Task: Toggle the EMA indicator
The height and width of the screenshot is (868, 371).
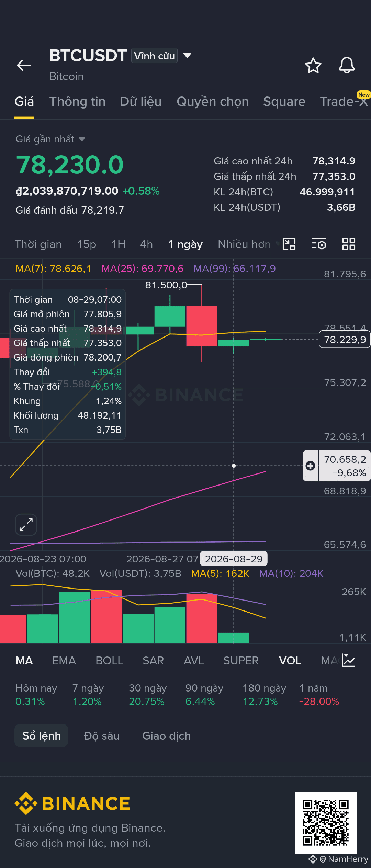Action: click(64, 660)
